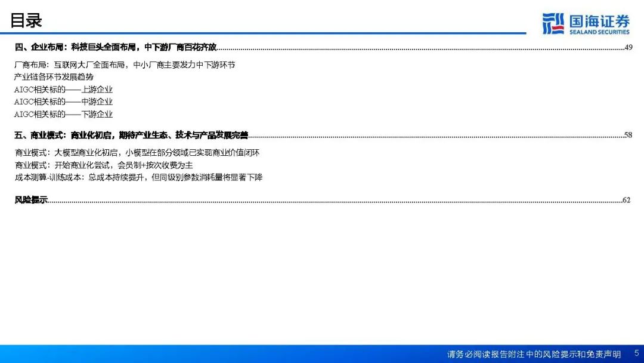Click page number 62
Viewport: 644px width, 363px height.
click(x=626, y=200)
